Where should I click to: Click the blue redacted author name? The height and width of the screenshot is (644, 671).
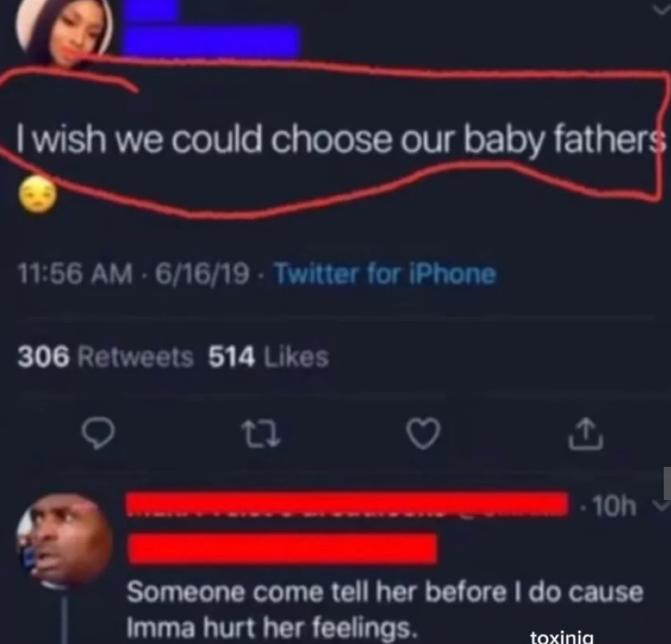click(212, 29)
